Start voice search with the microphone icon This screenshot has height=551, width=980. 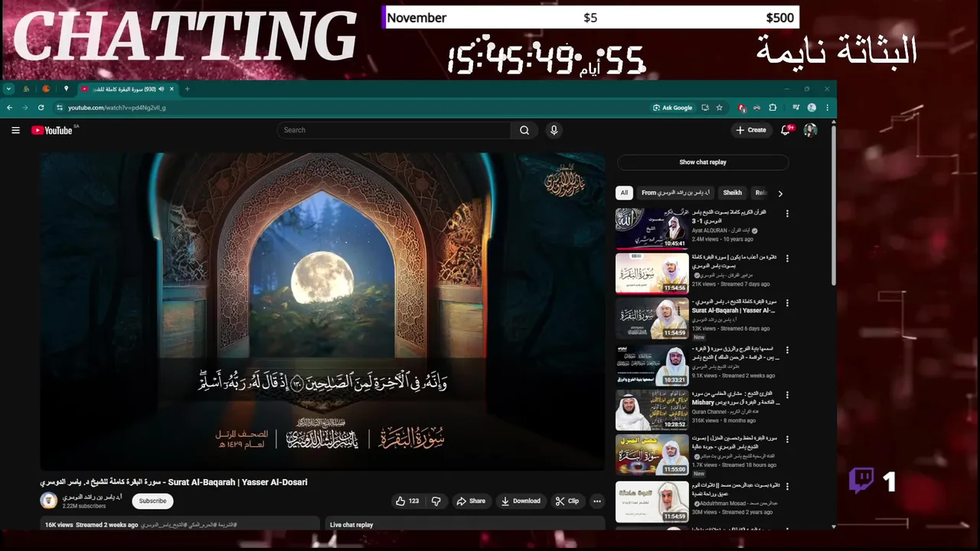(554, 130)
